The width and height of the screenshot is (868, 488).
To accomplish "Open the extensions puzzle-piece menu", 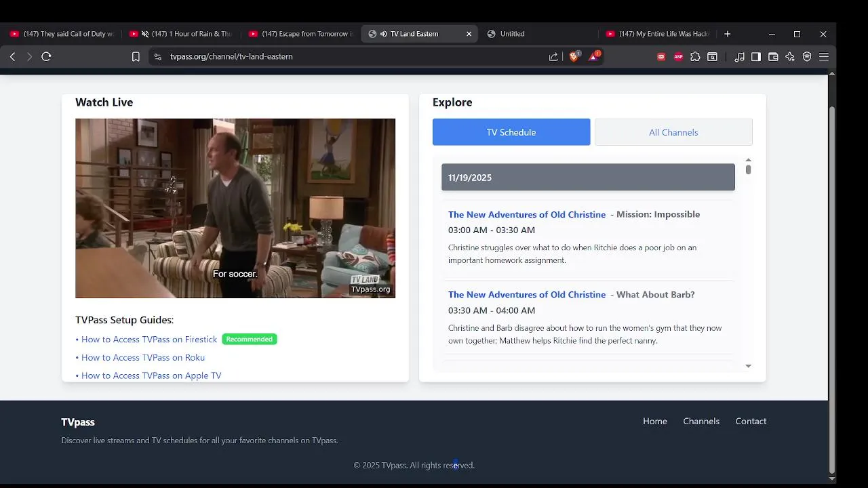I will [x=695, y=57].
